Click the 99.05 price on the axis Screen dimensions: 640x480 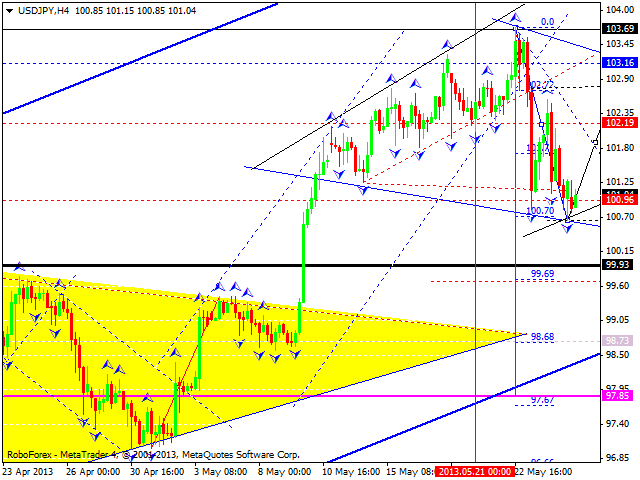(618, 320)
